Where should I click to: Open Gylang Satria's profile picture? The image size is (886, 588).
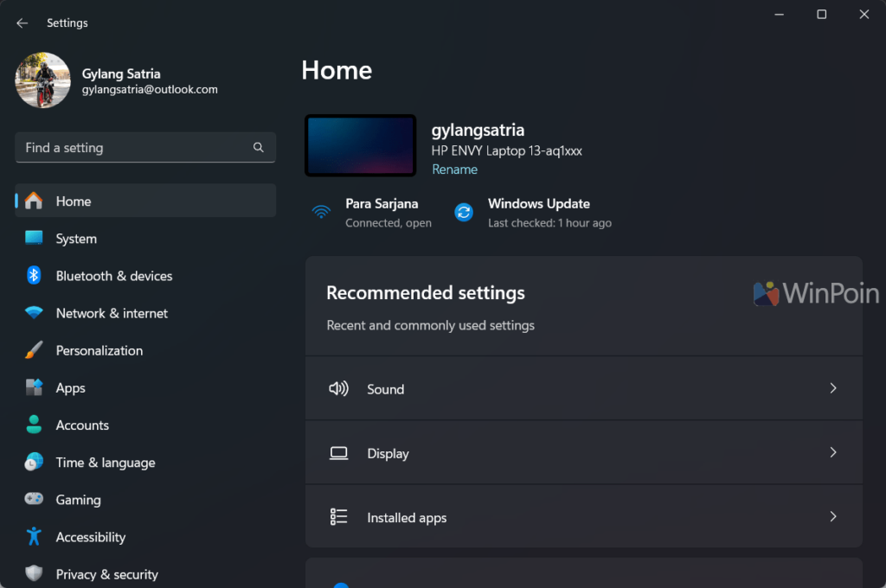click(43, 80)
